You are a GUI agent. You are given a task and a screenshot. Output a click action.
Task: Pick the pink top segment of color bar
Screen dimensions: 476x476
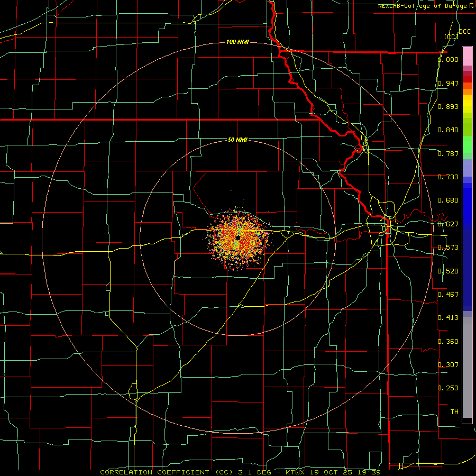(x=467, y=57)
